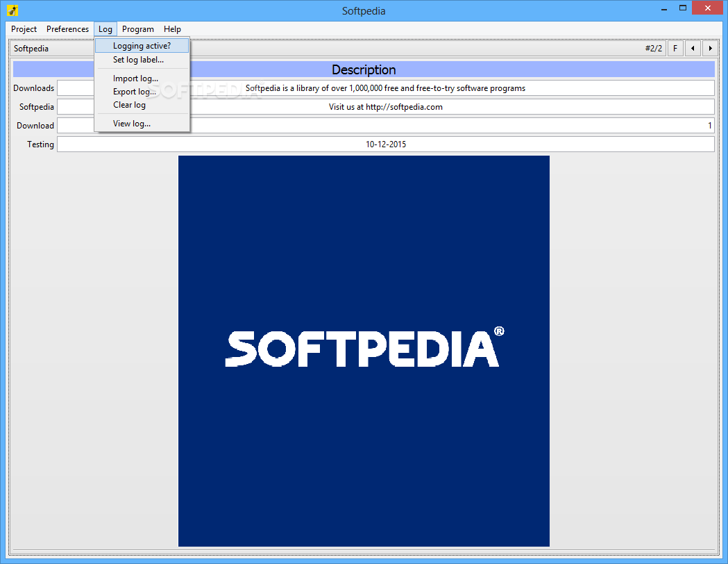The height and width of the screenshot is (564, 728).
Task: Click the 'Download' field label
Action: pyautogui.click(x=35, y=126)
